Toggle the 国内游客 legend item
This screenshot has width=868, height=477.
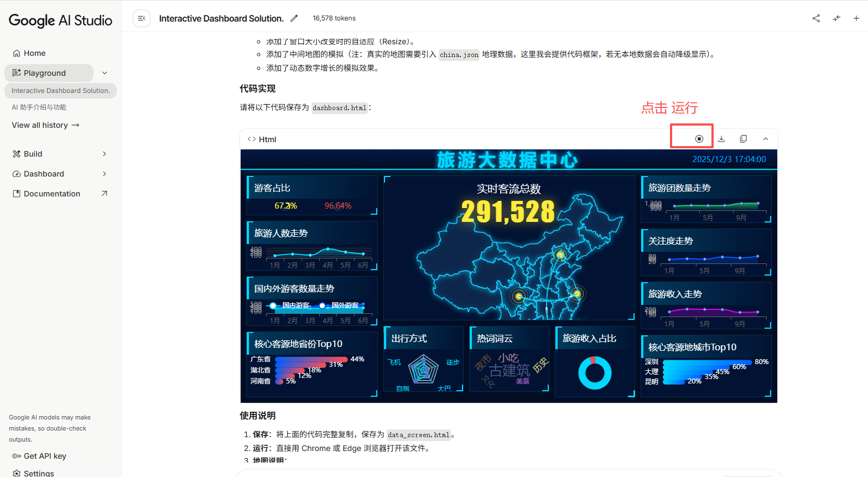289,305
